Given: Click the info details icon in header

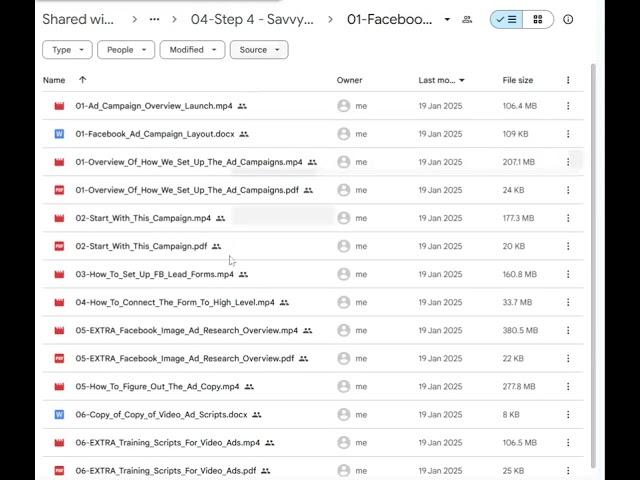Looking at the screenshot, I should pyautogui.click(x=568, y=19).
